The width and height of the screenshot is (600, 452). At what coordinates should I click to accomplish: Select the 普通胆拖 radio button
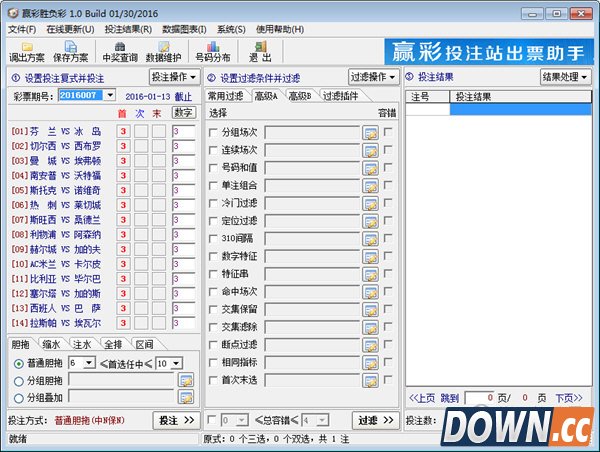click(18, 364)
